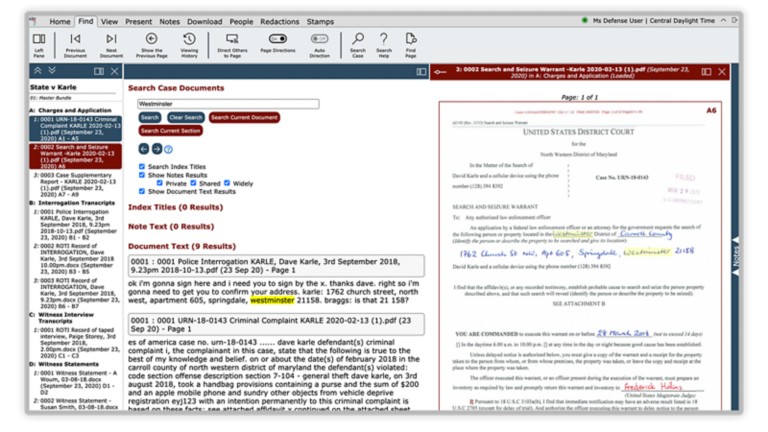Viewport: 768px width, 432px height.
Task: Select 0002 Search and Seizure Warrant in index
Action: click(75, 156)
